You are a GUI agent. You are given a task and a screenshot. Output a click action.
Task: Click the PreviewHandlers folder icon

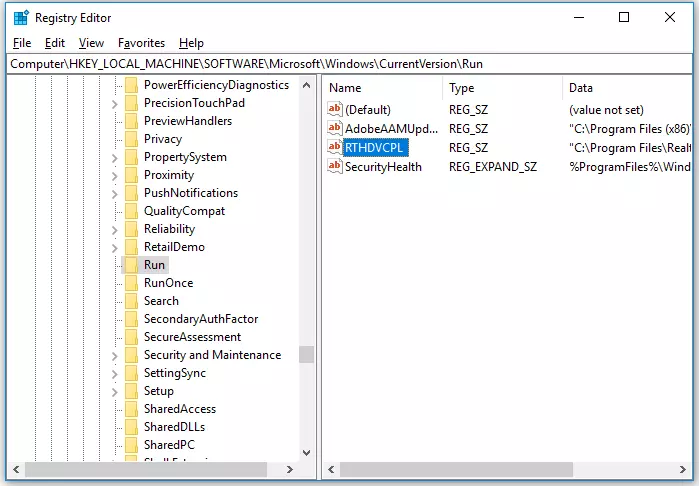coord(130,121)
